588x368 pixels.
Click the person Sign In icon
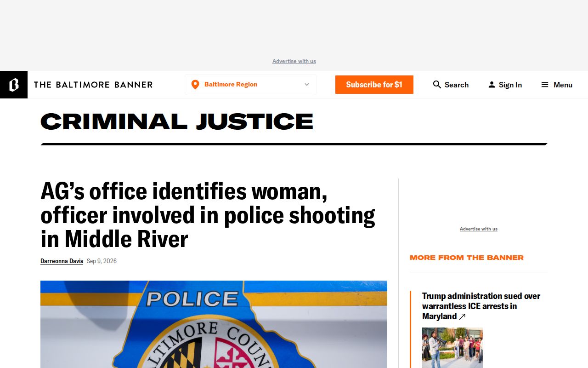click(492, 85)
